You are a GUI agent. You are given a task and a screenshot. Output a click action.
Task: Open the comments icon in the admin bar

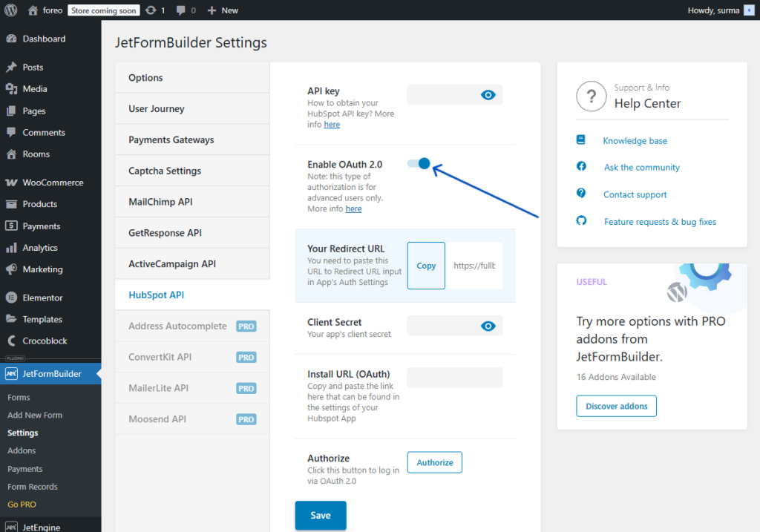pos(171,10)
